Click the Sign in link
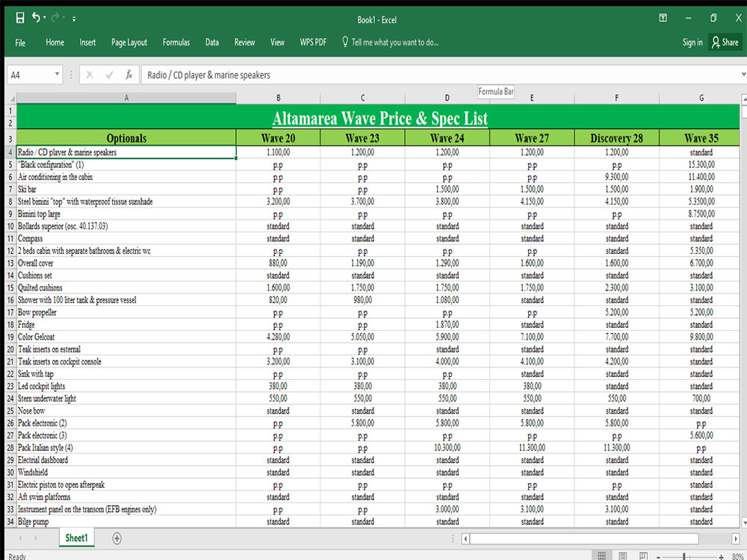 pos(692,43)
